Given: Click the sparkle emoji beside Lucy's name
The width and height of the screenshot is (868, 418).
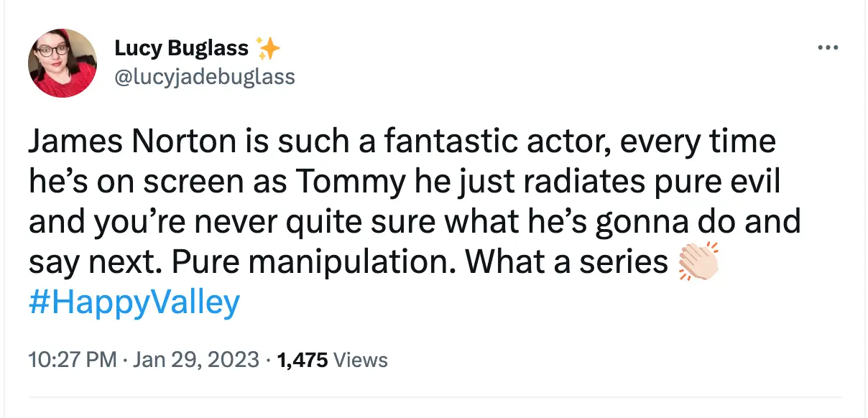Looking at the screenshot, I should pyautogui.click(x=270, y=47).
